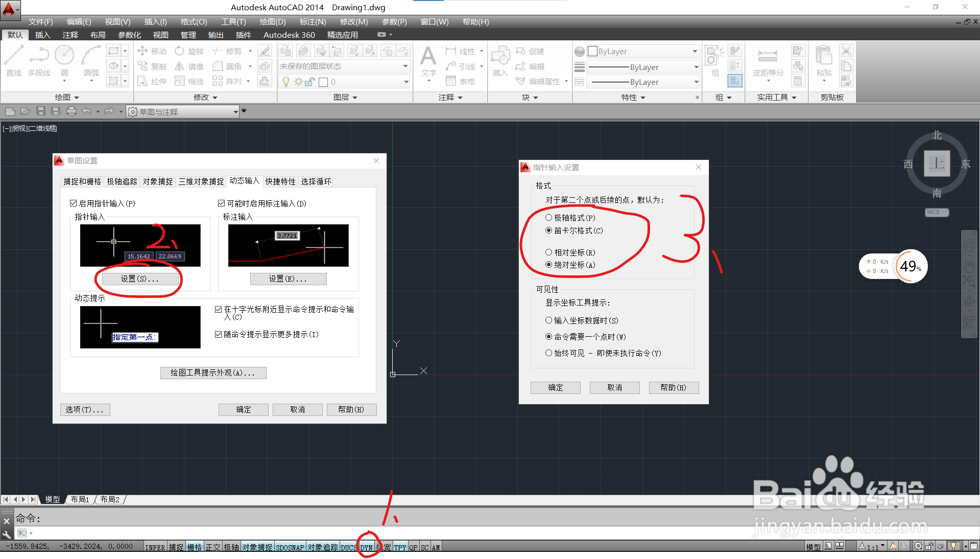980x559 pixels.
Task: Toggle 在十字光标附近显示命令提示 checkbox
Action: (218, 309)
